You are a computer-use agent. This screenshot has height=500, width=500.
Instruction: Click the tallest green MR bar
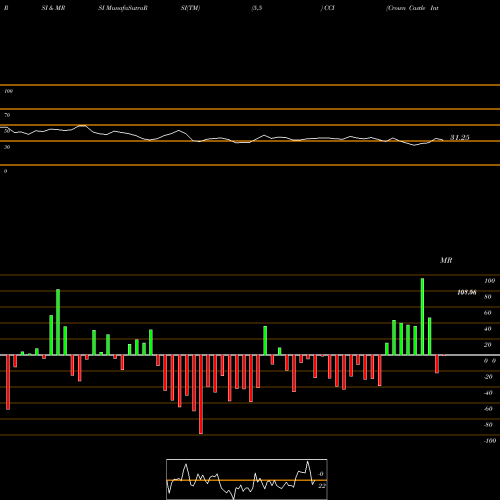pos(422,317)
